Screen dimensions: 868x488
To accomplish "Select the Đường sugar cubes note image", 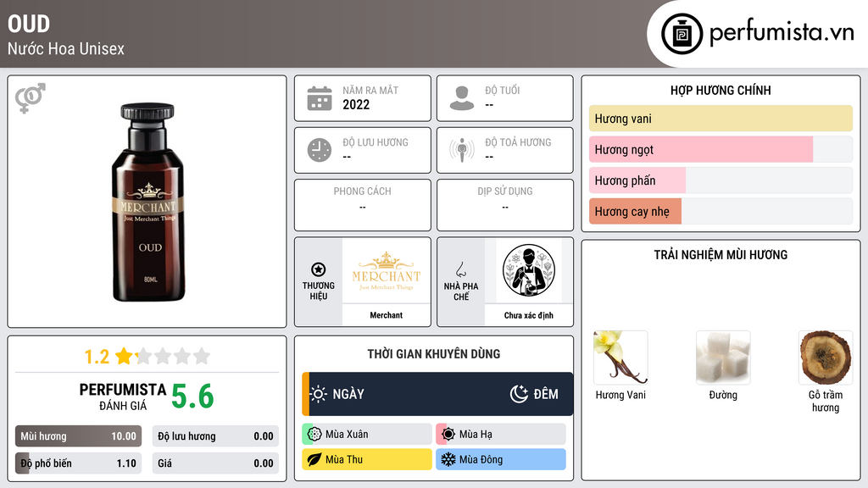I will (723, 358).
